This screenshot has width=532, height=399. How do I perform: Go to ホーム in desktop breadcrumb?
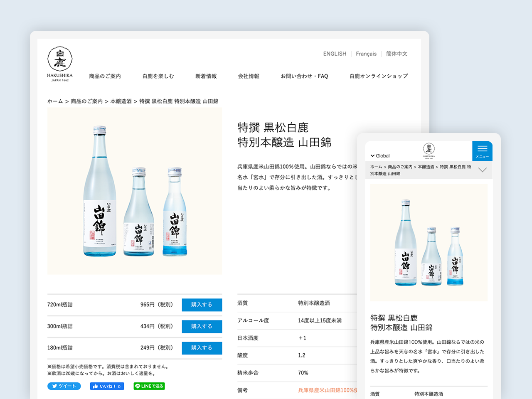55,101
